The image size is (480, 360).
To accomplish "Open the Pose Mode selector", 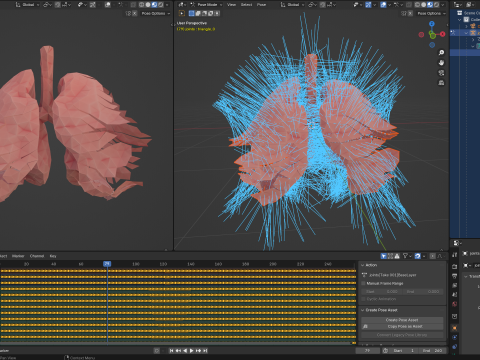I will [x=206, y=5].
